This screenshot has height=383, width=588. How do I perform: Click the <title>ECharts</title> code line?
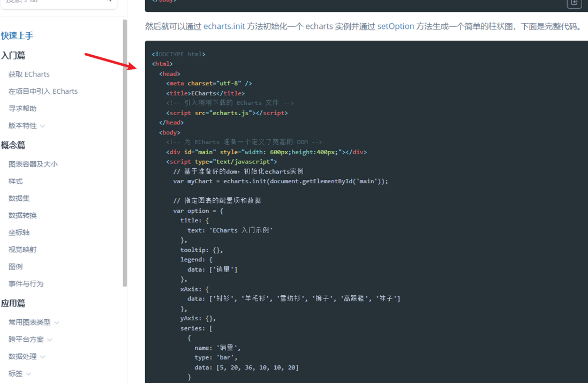(x=206, y=93)
